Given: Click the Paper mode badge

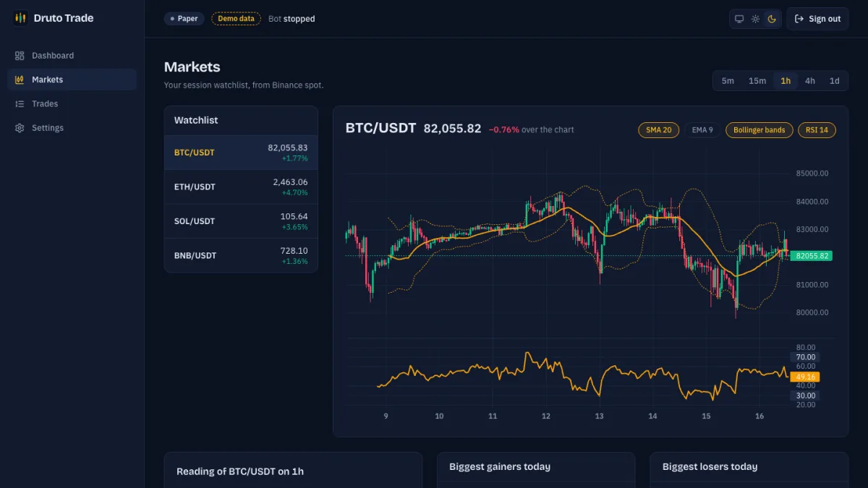Looking at the screenshot, I should tap(184, 19).
